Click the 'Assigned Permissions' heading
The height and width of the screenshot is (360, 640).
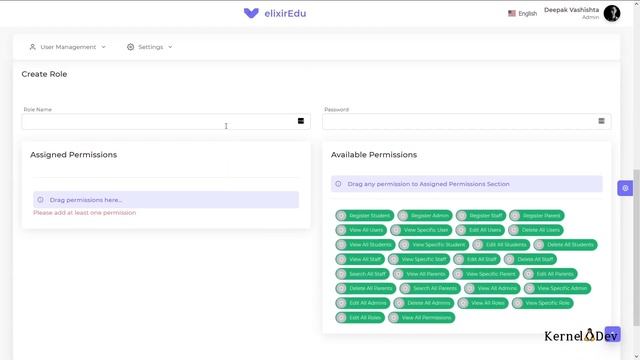coord(73,155)
